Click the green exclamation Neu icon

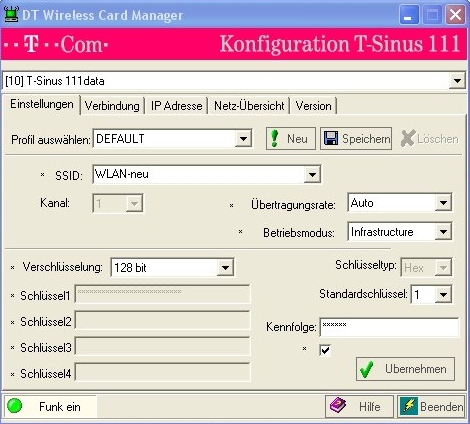[x=275, y=138]
